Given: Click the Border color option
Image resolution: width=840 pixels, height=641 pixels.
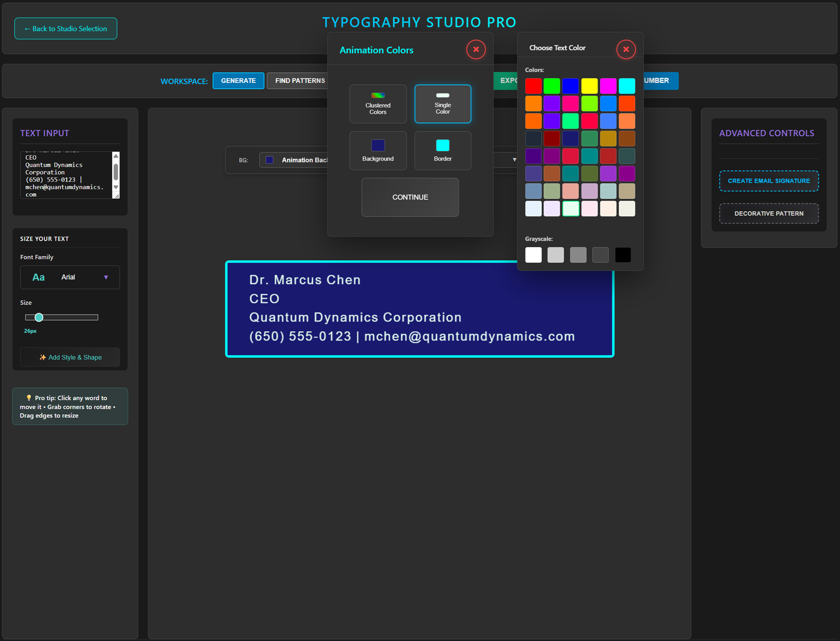Looking at the screenshot, I should pyautogui.click(x=443, y=150).
